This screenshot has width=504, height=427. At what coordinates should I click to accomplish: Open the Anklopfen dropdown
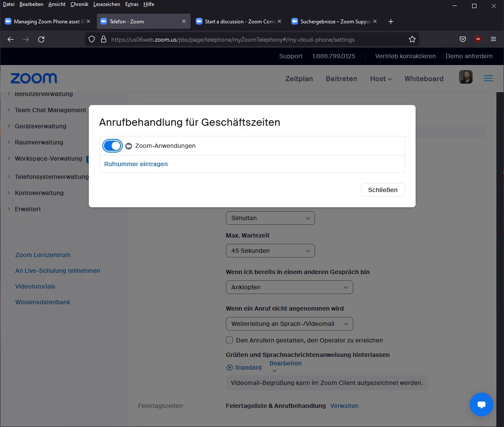tap(289, 287)
